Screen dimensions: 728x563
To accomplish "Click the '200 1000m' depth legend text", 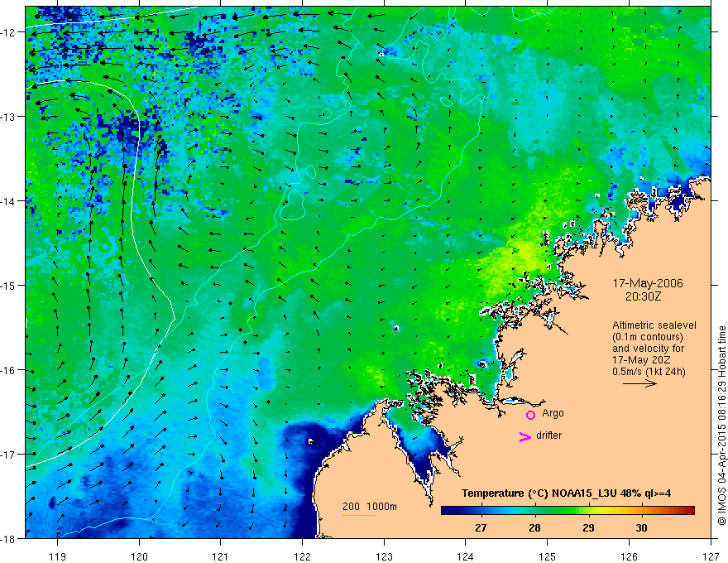I will [370, 507].
